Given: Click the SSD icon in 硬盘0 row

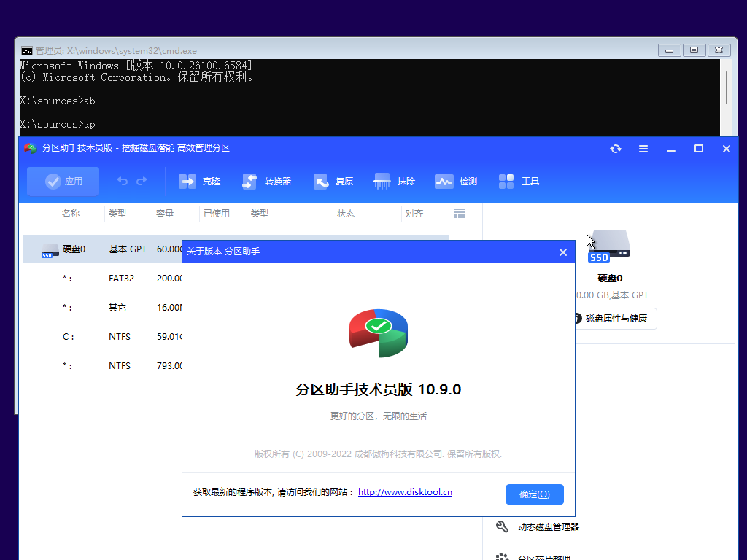Looking at the screenshot, I should [50, 250].
